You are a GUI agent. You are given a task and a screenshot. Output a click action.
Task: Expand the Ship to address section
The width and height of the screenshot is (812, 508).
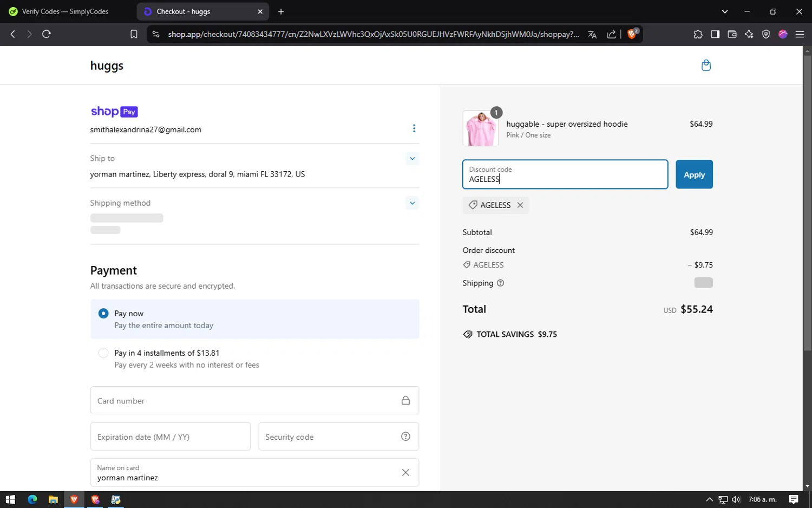tap(412, 159)
